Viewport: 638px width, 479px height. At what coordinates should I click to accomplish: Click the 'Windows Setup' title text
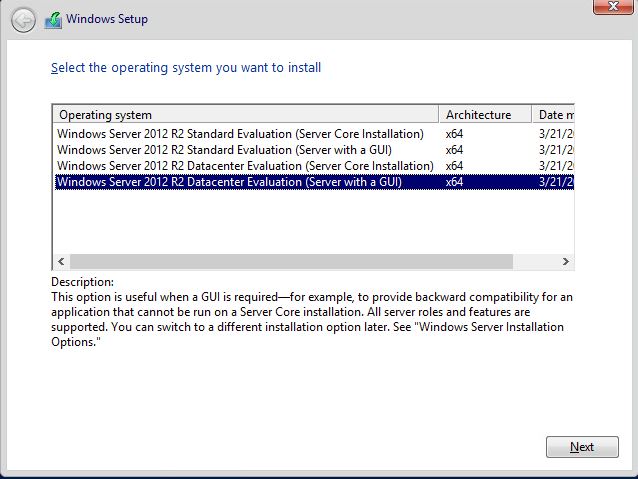pyautogui.click(x=106, y=20)
